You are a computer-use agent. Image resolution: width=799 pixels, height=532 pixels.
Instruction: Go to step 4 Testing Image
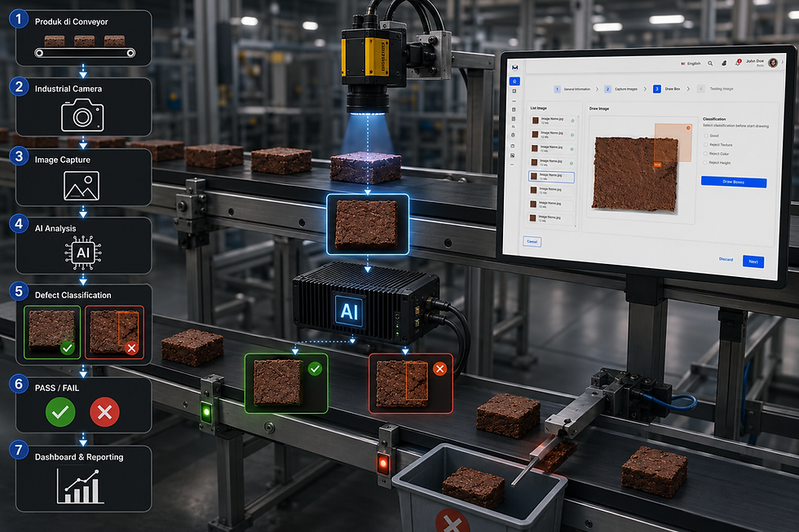click(x=716, y=89)
